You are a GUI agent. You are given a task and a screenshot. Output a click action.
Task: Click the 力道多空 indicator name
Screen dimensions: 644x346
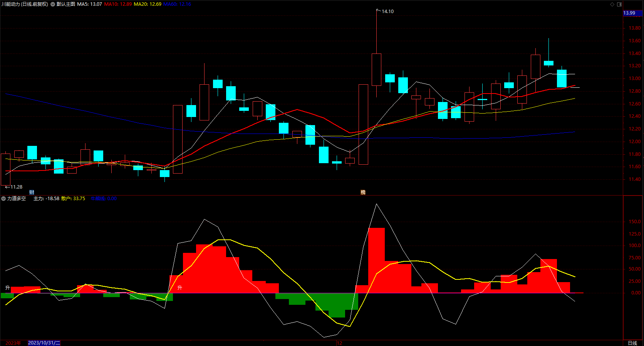pyautogui.click(x=17, y=199)
